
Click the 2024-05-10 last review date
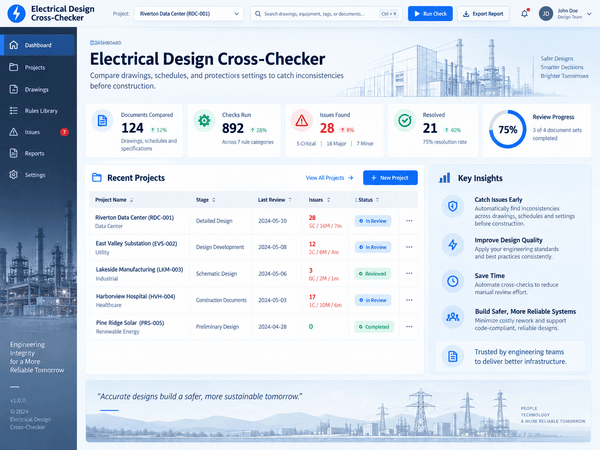click(x=272, y=221)
